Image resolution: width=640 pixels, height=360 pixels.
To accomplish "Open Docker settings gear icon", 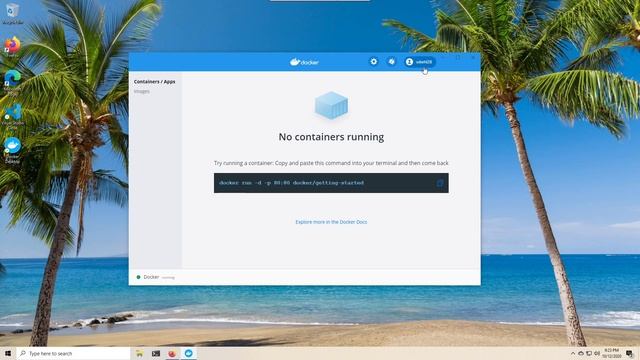I will tap(373, 62).
